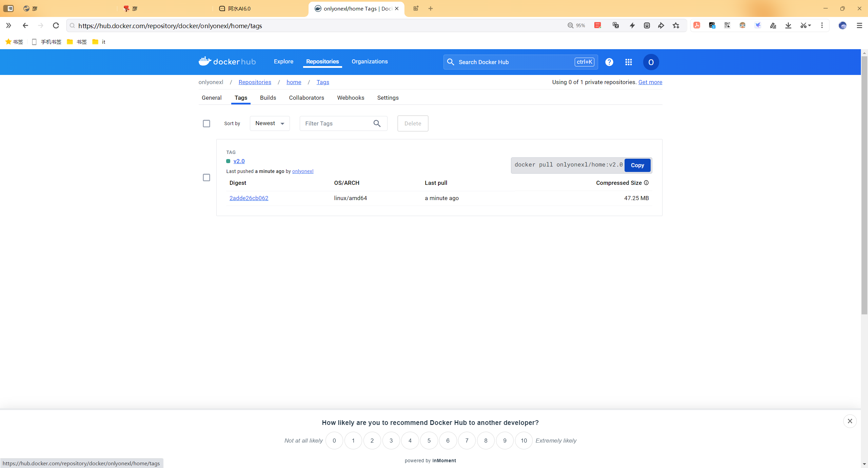Open the it bookmarks folder
Viewport: 868px width, 468px height.
[99, 42]
